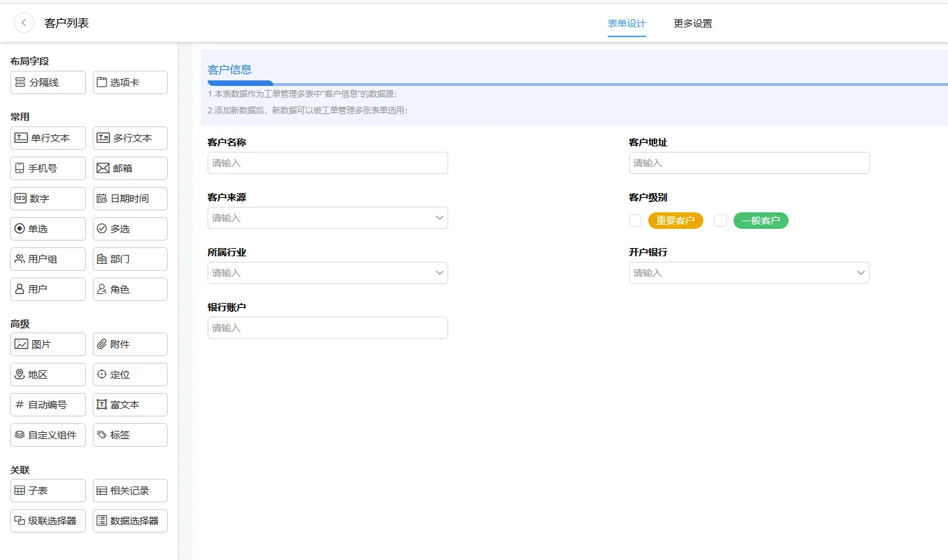Select the 附件 (attachment) field type
Viewport: 948px width, 560px height.
129,344
